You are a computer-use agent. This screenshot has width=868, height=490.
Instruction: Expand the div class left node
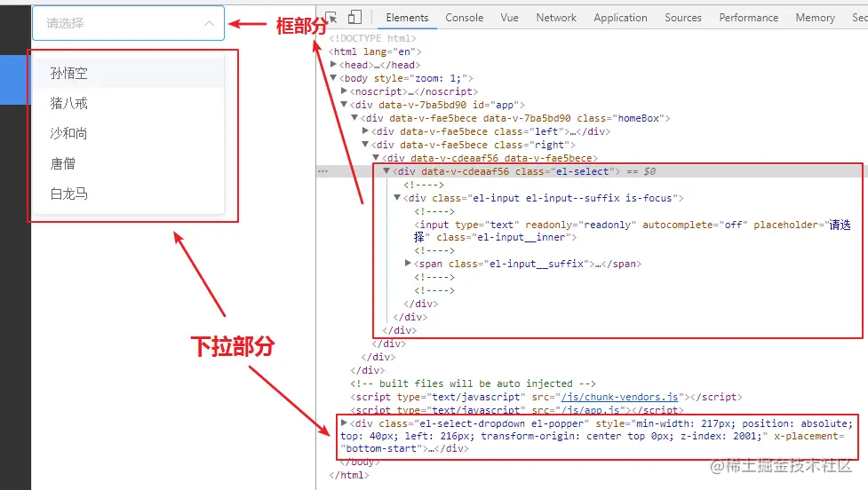pyautogui.click(x=365, y=130)
